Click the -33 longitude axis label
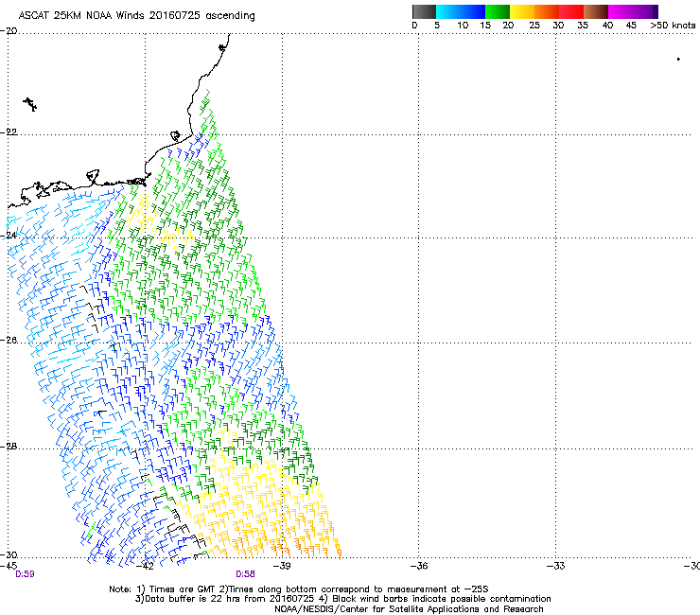700x615 pixels. click(x=555, y=566)
